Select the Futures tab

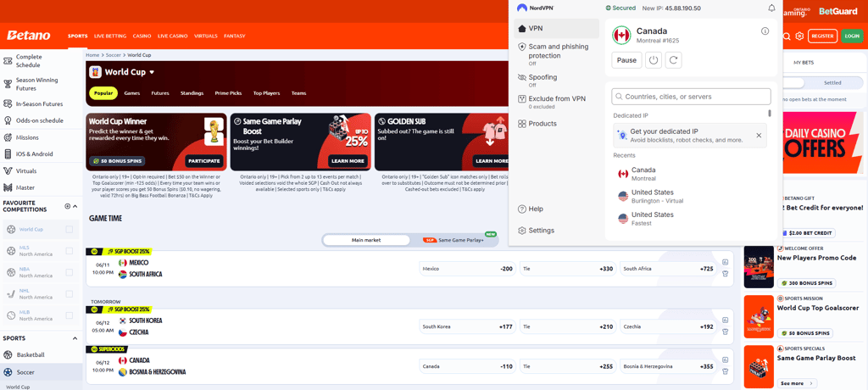coord(160,93)
